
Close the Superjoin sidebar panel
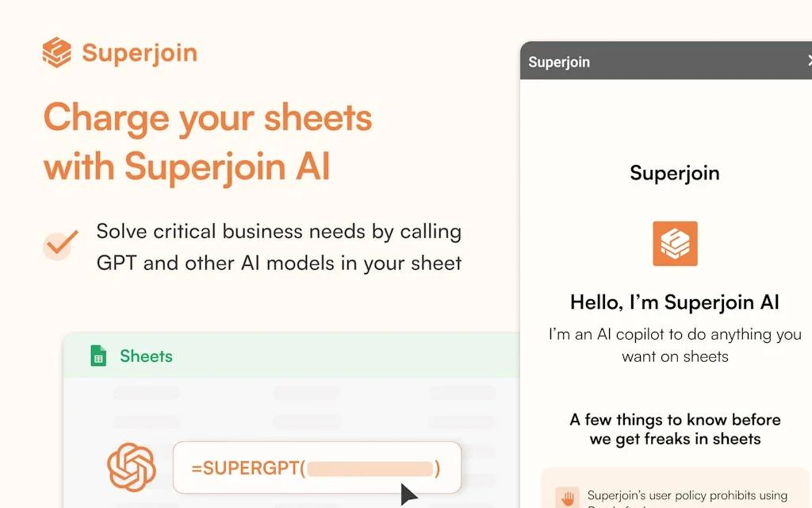pos(809,60)
